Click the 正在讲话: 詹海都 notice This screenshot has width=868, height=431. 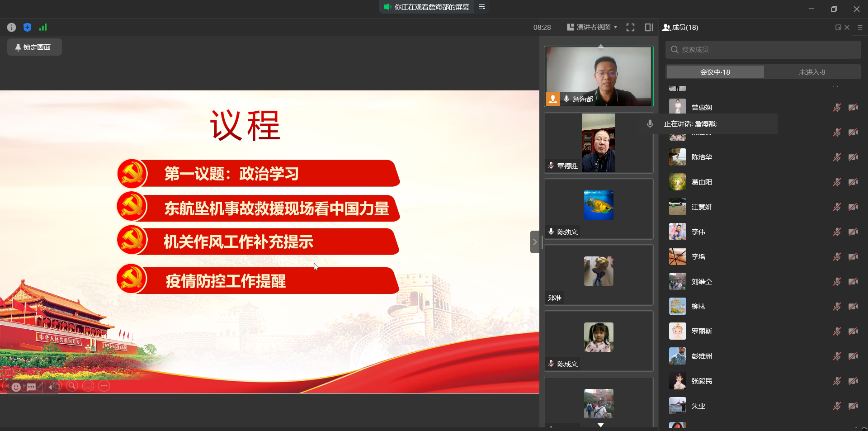click(x=690, y=124)
